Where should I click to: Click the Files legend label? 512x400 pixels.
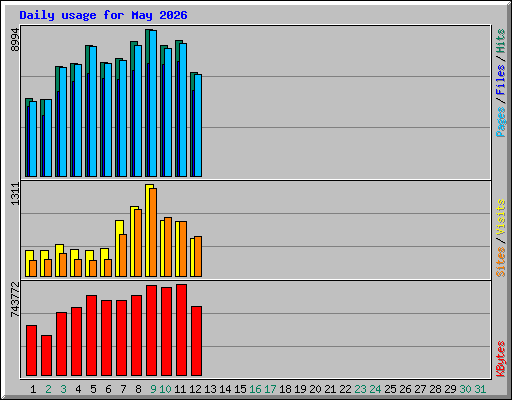[501, 80]
